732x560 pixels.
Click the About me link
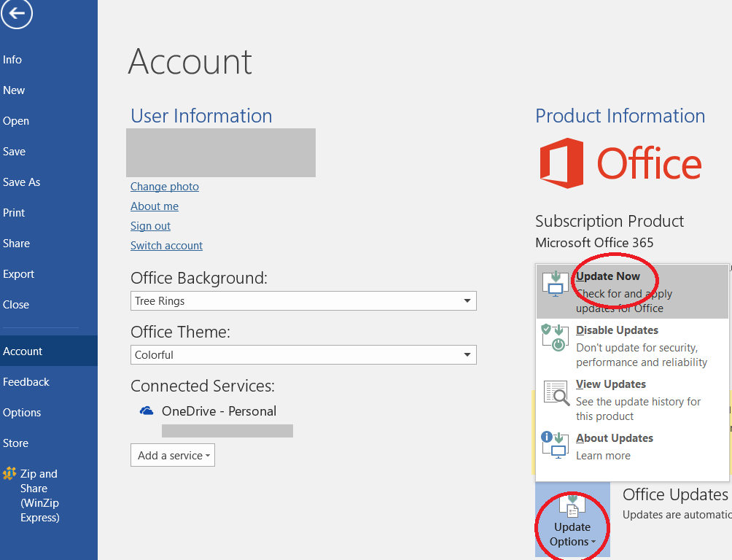coord(154,206)
